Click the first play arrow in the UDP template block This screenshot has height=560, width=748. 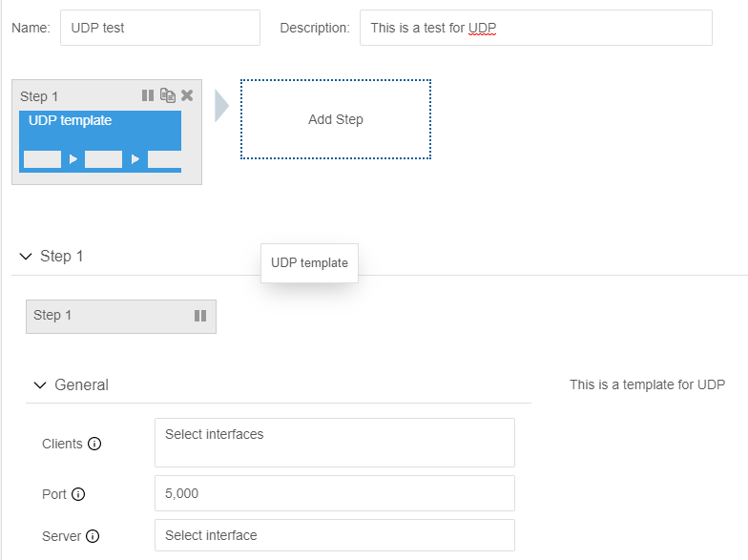pyautogui.click(x=73, y=159)
